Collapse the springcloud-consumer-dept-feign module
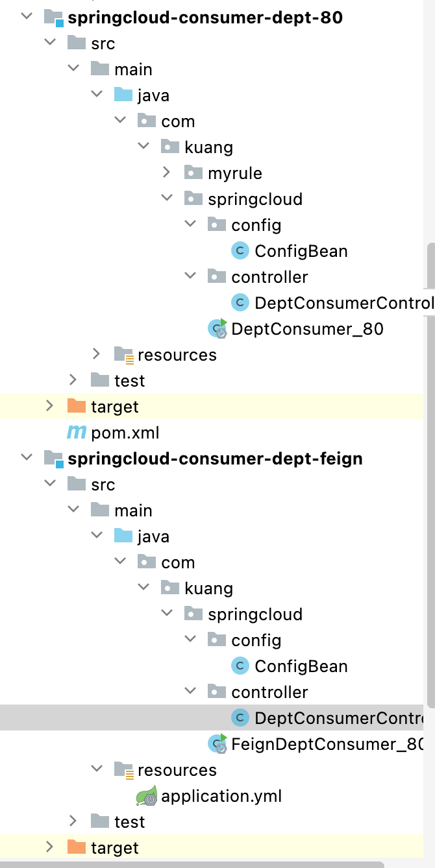 pyautogui.click(x=26, y=458)
